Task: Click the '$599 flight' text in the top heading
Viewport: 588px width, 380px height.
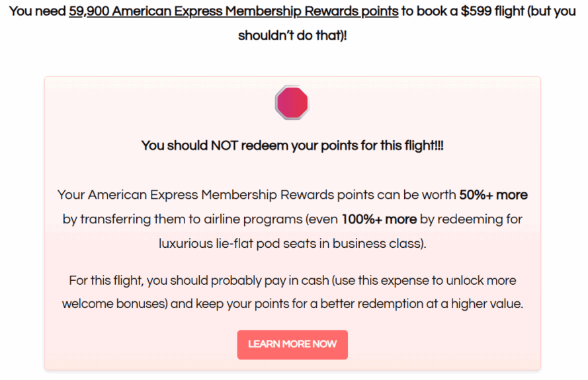Action: click(492, 12)
